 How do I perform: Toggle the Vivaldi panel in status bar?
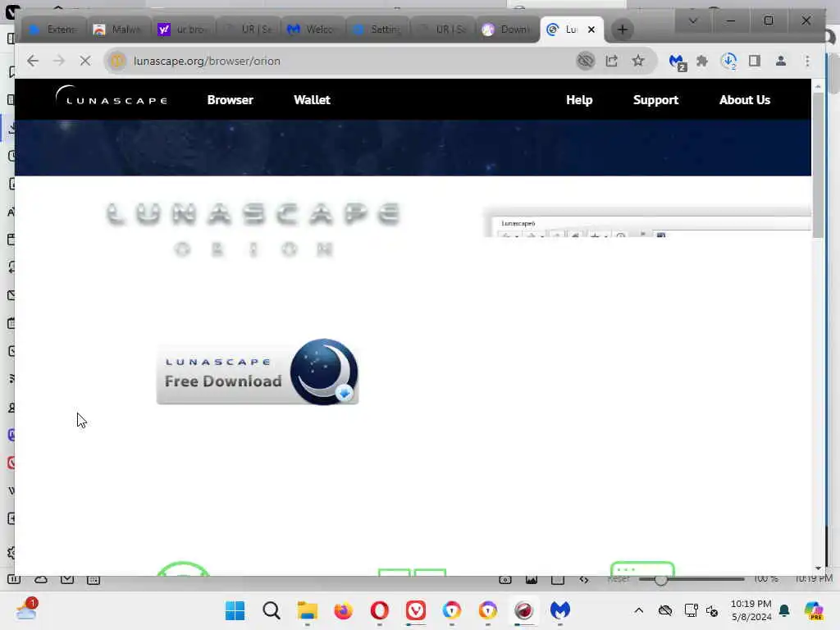point(14,579)
